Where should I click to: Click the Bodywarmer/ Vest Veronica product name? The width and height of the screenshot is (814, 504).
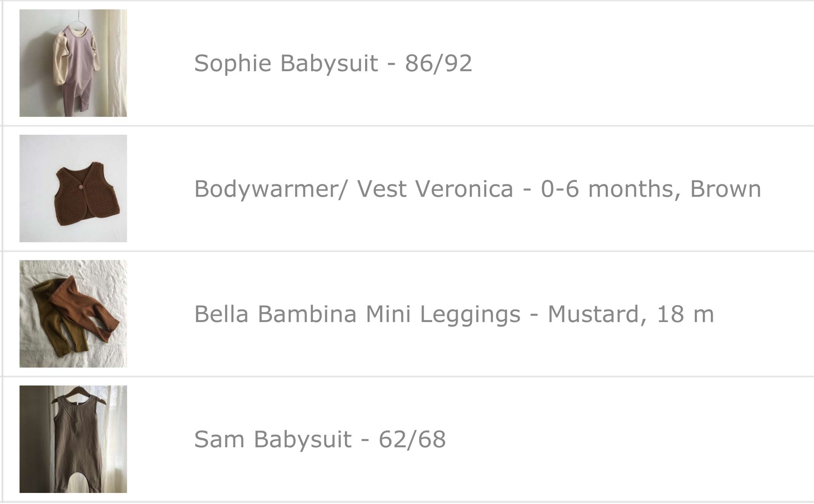[354, 189]
